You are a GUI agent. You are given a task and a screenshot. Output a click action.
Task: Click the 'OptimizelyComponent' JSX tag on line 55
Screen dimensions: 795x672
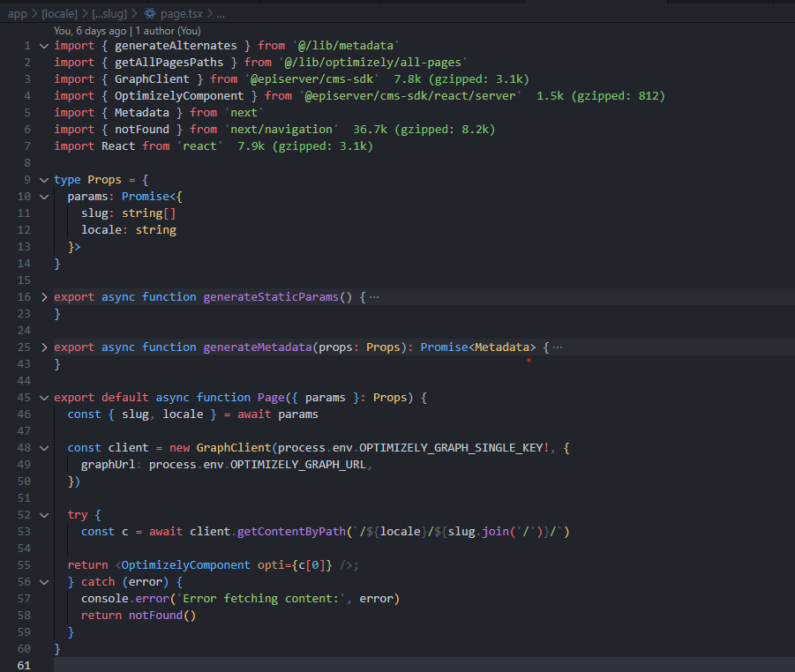point(185,564)
